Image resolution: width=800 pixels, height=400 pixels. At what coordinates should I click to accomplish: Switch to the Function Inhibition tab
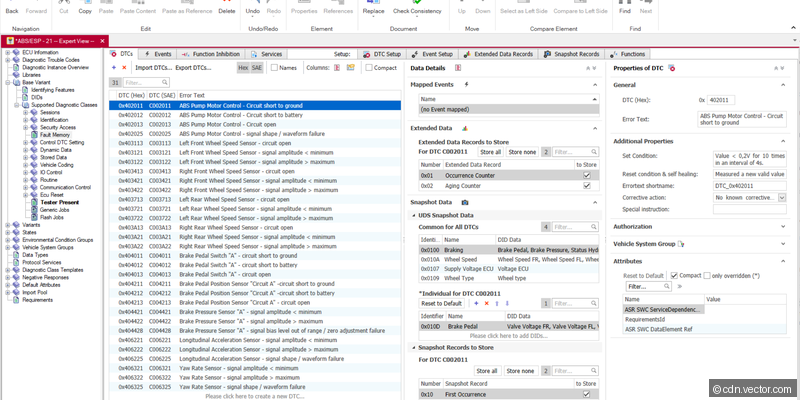(x=215, y=53)
